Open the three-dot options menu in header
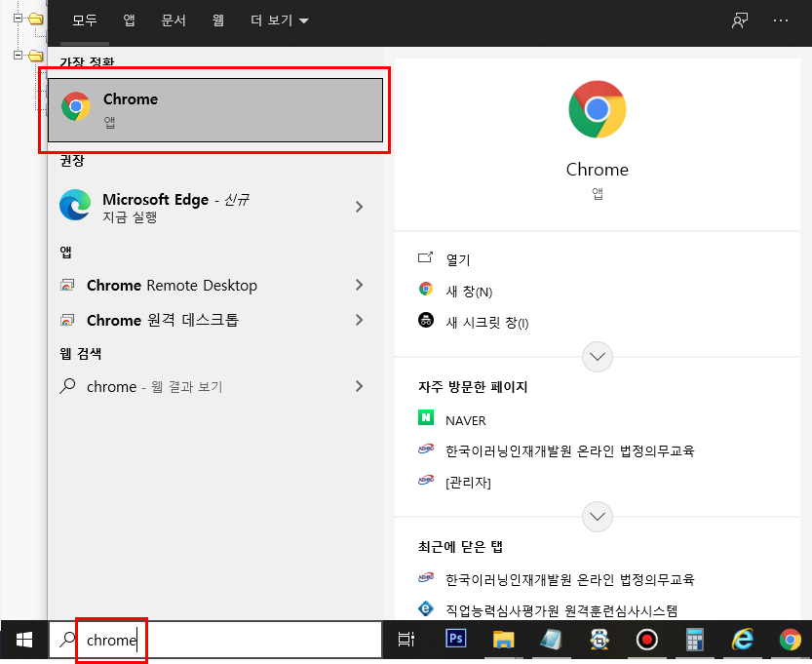This screenshot has height=664, width=812. [x=781, y=20]
